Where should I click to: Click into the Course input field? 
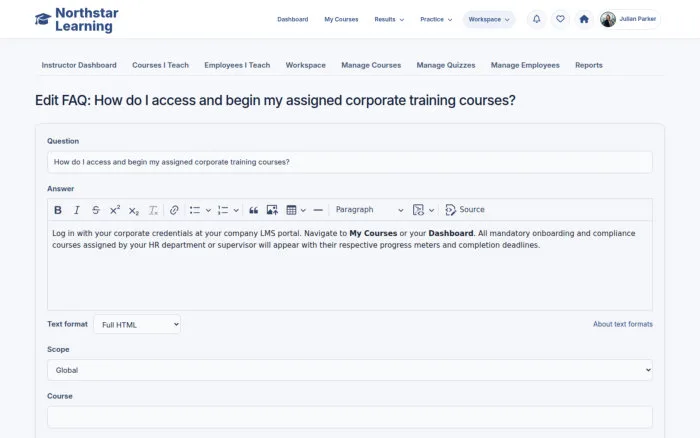pyautogui.click(x=350, y=417)
